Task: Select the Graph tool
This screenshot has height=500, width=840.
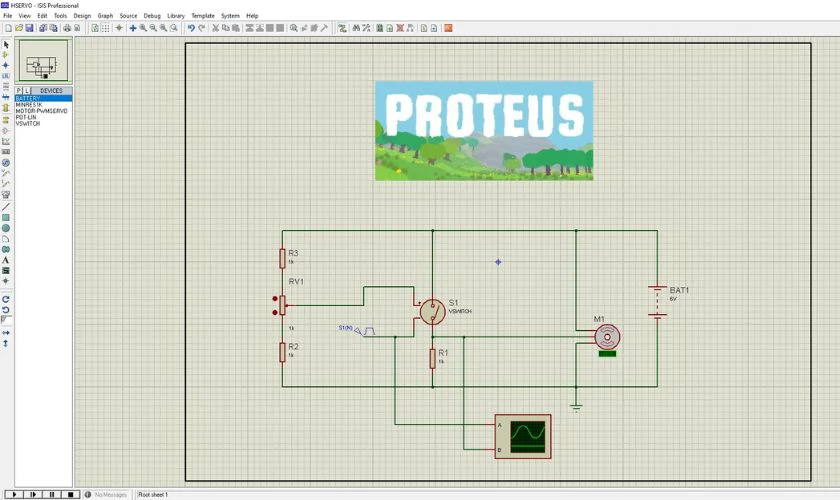Action: [6, 141]
